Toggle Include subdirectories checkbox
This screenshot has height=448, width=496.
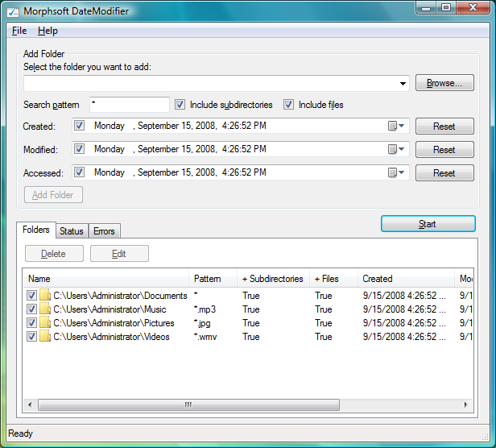coord(180,105)
